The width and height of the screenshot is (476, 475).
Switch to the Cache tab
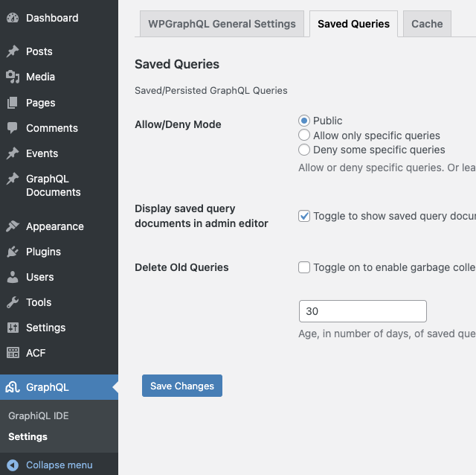(x=427, y=24)
